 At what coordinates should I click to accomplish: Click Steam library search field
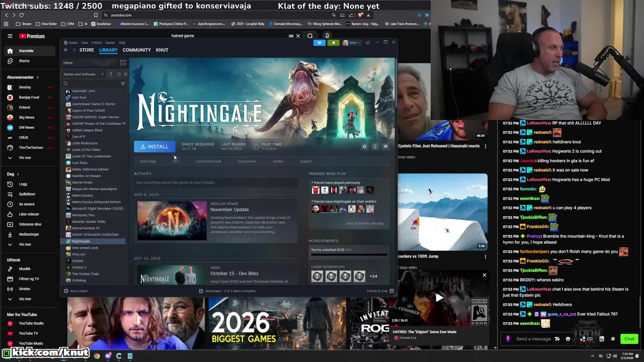pyautogui.click(x=91, y=83)
